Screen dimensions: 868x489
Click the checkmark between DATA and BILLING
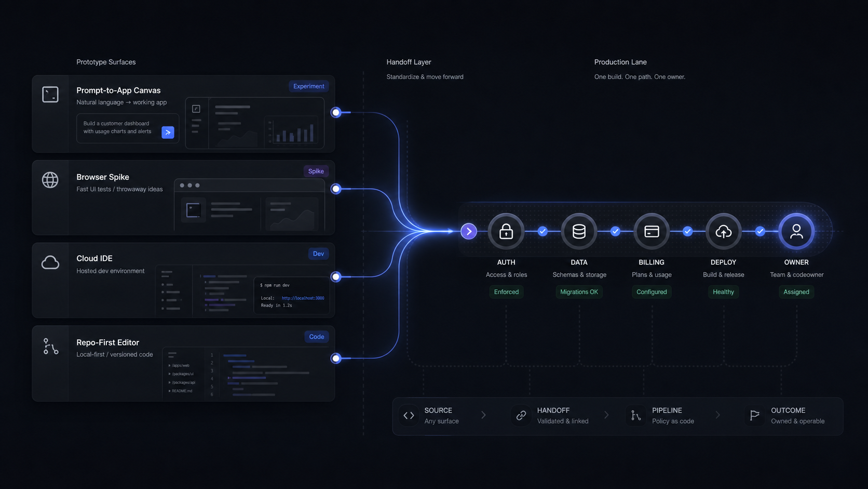point(615,231)
